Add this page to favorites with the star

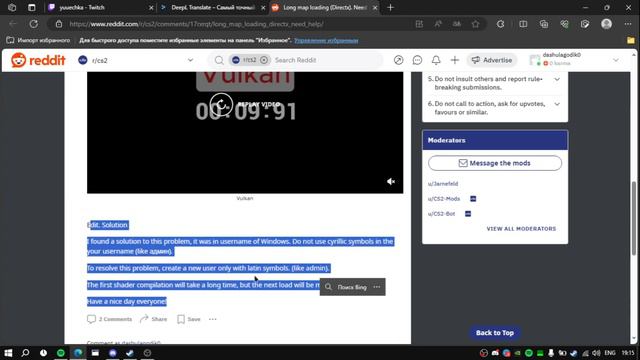point(476,24)
